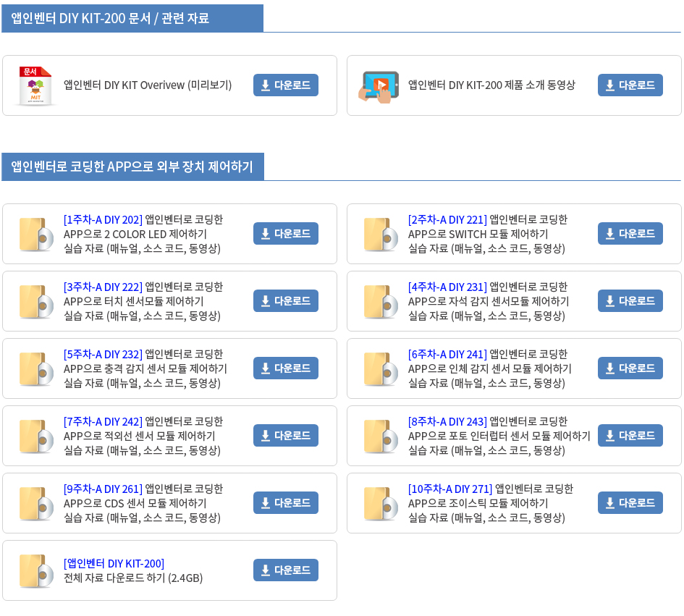This screenshot has width=684, height=616.
Task: Download 10주차-A DIY 271 조이스틱 모듈 materials
Action: (x=630, y=502)
